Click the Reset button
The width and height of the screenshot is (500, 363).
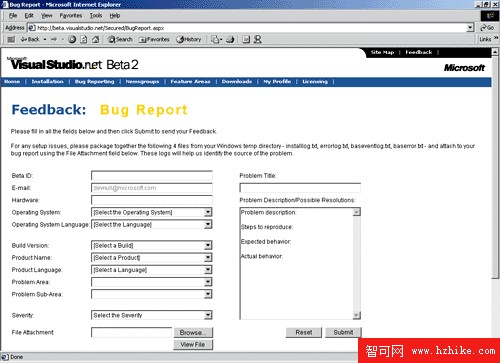[x=304, y=332]
